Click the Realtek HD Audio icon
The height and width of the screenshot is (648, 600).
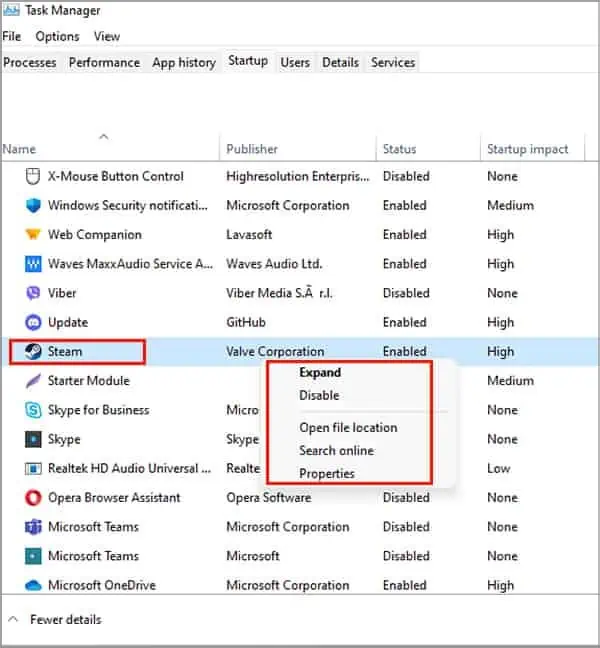(x=33, y=469)
